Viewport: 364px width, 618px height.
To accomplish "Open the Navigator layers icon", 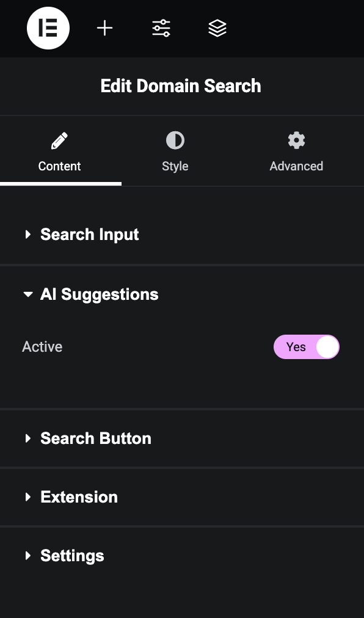I will (217, 28).
